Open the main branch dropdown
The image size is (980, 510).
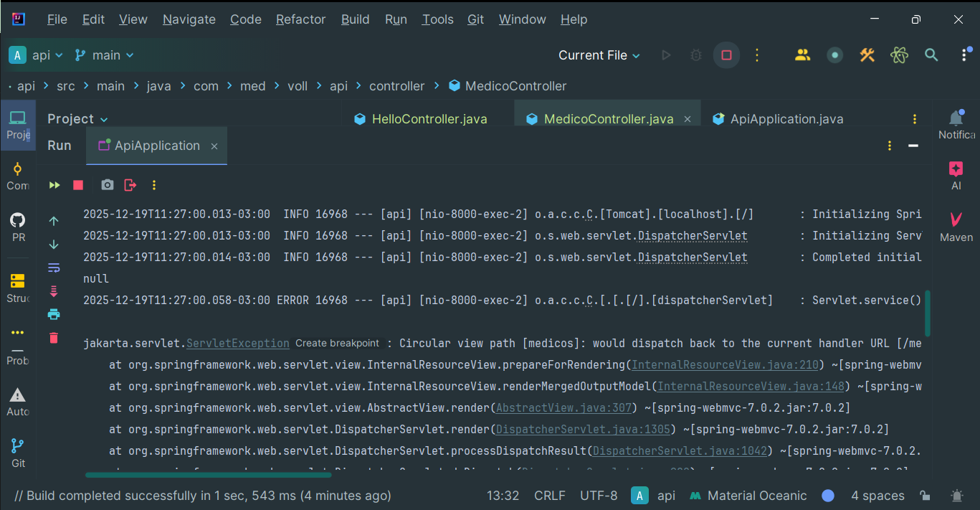(105, 55)
